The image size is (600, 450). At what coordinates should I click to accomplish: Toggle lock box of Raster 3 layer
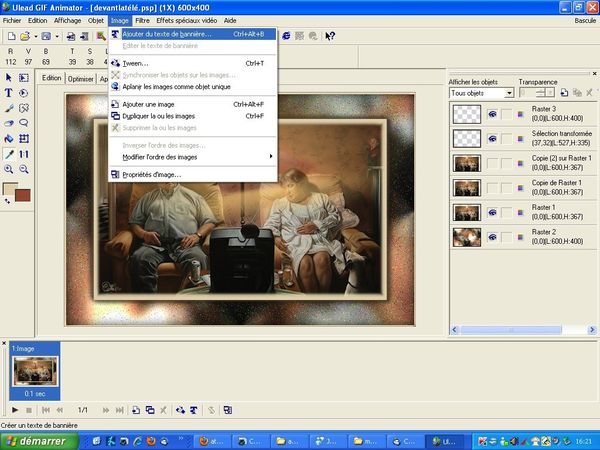point(507,114)
